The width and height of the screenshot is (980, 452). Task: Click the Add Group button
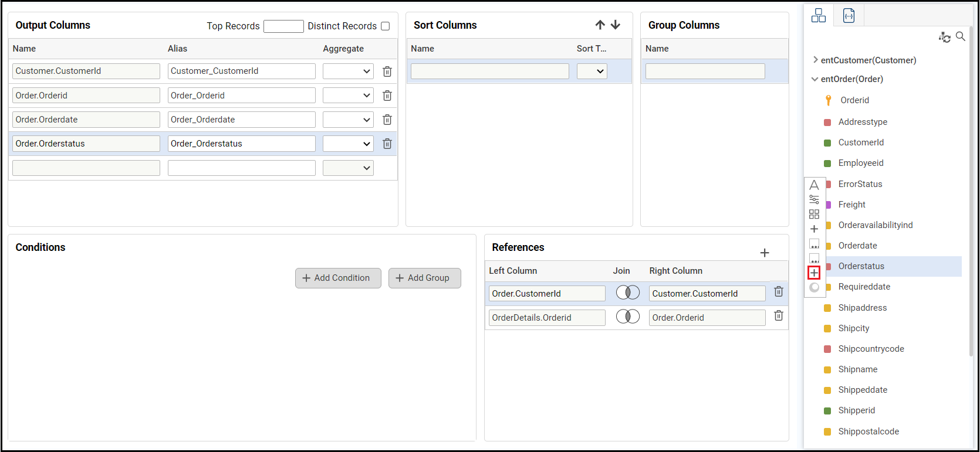424,278
